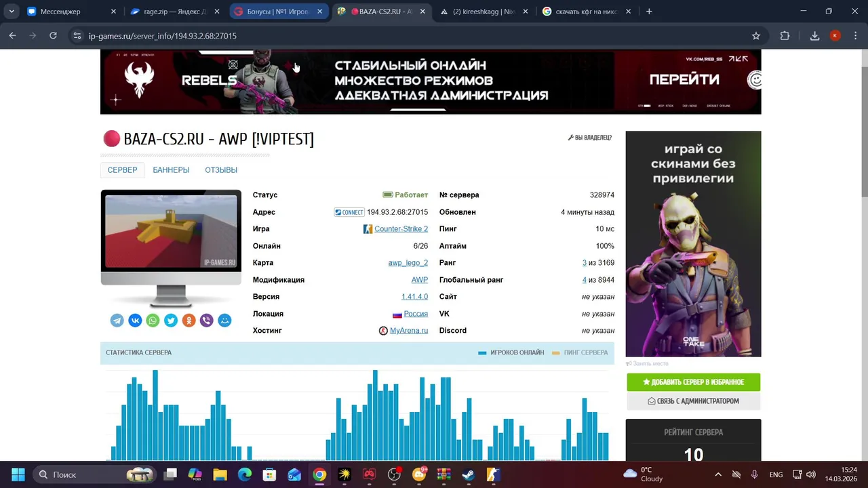868x488 pixels.
Task: Open File Explorer from the taskbar
Action: [220, 474]
